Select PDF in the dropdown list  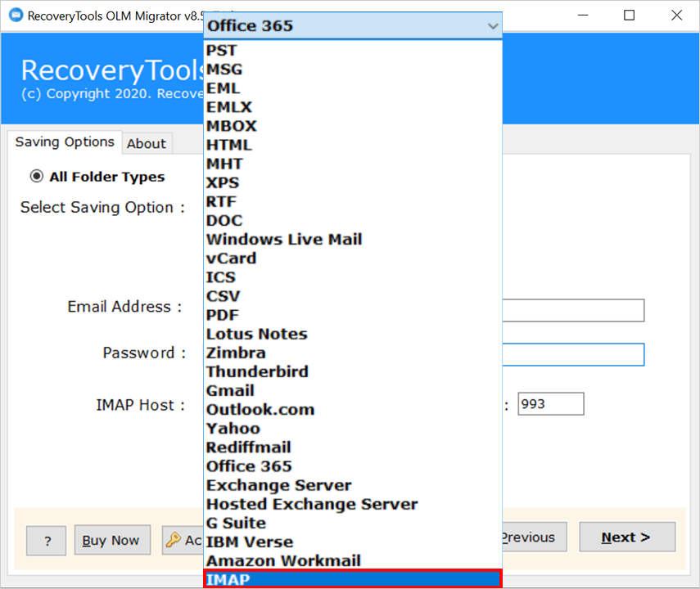point(353,315)
